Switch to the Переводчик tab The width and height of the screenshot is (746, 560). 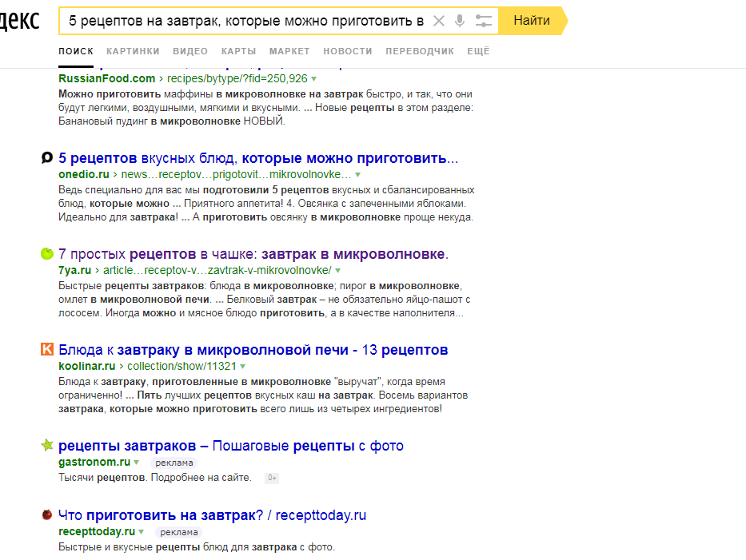tap(420, 51)
